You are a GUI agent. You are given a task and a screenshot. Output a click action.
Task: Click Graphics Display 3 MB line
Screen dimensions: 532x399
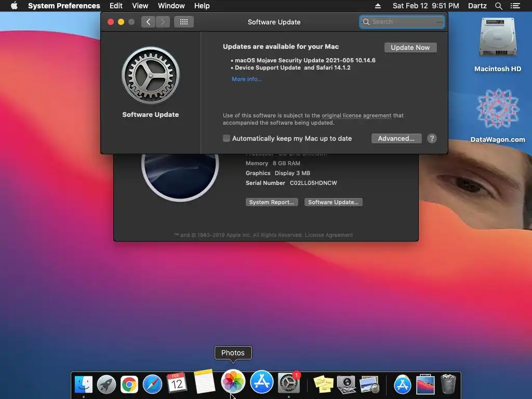[x=278, y=173]
